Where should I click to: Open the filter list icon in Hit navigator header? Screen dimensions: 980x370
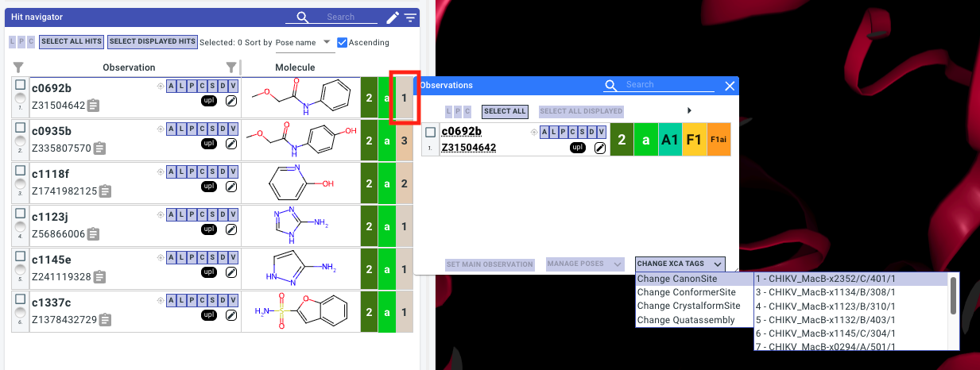click(x=410, y=17)
